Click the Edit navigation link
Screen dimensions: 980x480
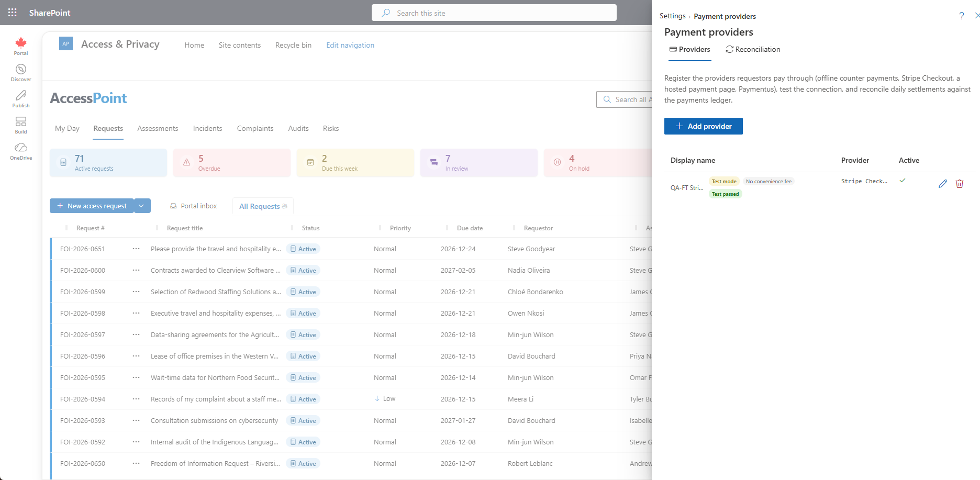coord(350,45)
